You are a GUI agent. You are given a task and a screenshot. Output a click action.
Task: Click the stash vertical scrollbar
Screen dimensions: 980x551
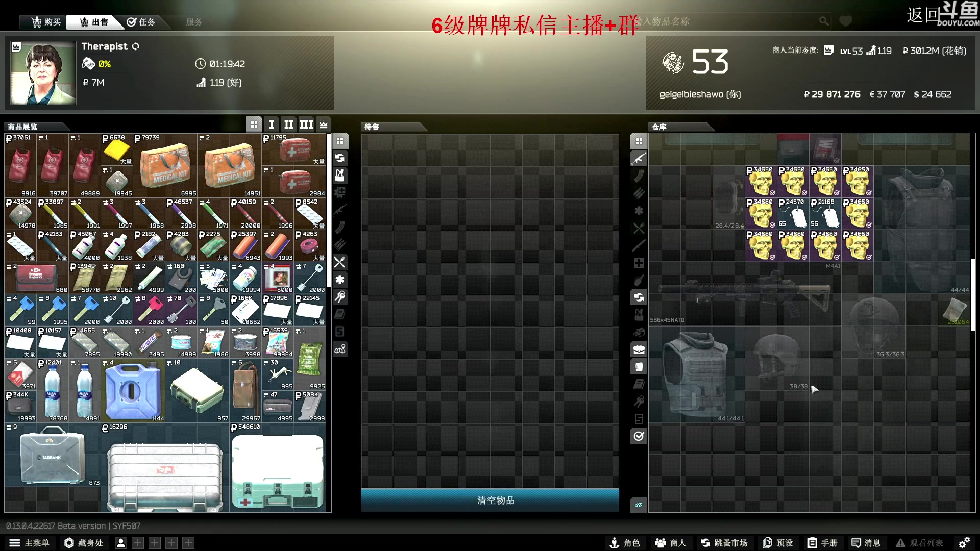click(x=973, y=295)
